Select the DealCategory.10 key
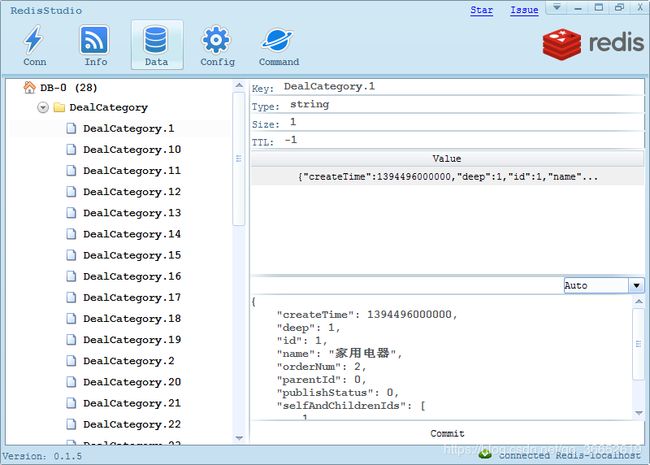Image resolution: width=650 pixels, height=465 pixels. point(132,150)
